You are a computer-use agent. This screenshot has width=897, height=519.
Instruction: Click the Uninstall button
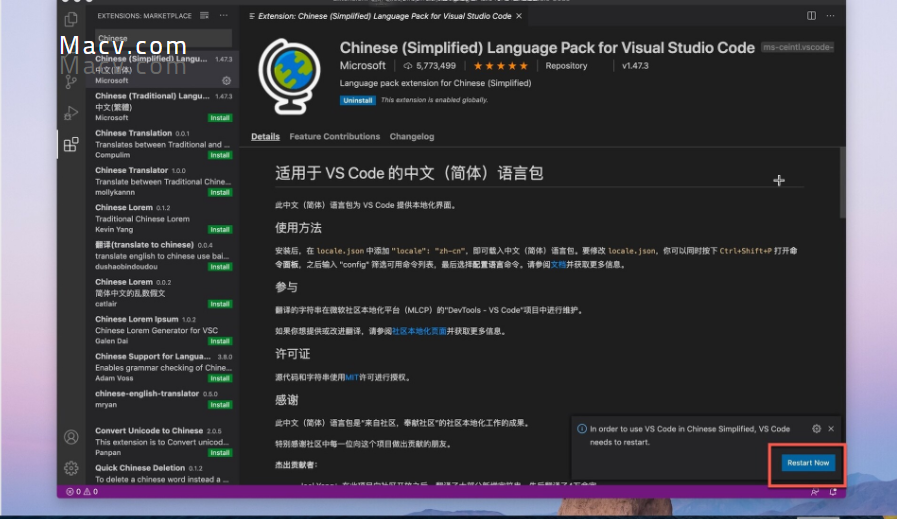click(x=358, y=100)
